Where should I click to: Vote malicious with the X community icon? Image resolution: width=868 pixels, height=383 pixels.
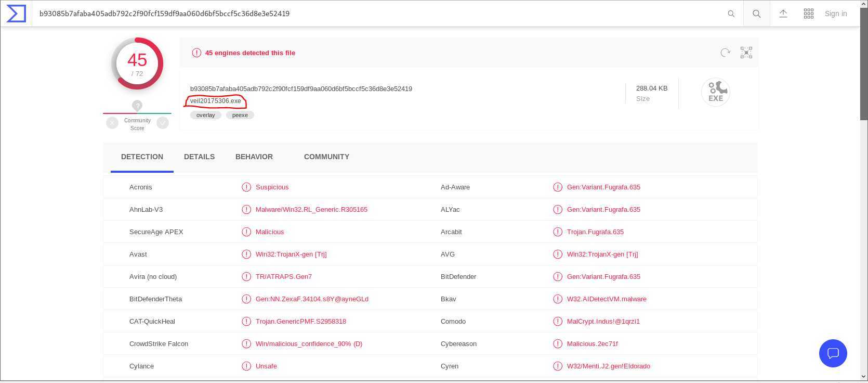click(112, 123)
